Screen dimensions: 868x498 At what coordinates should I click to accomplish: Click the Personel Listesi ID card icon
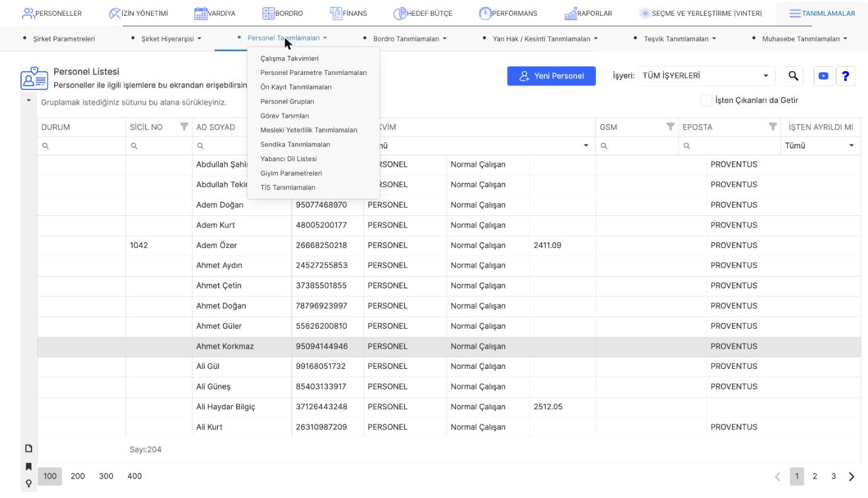click(33, 78)
